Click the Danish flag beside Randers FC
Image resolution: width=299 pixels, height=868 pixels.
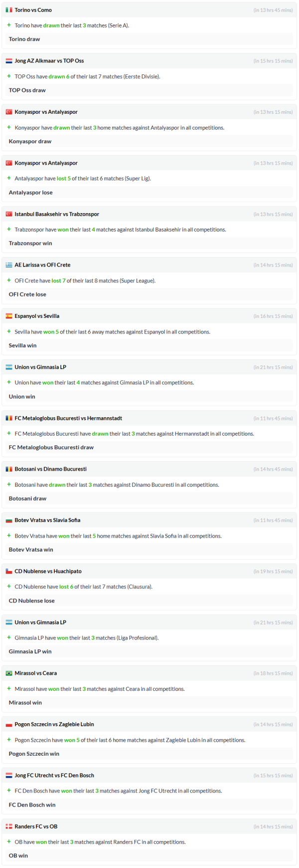[9, 827]
